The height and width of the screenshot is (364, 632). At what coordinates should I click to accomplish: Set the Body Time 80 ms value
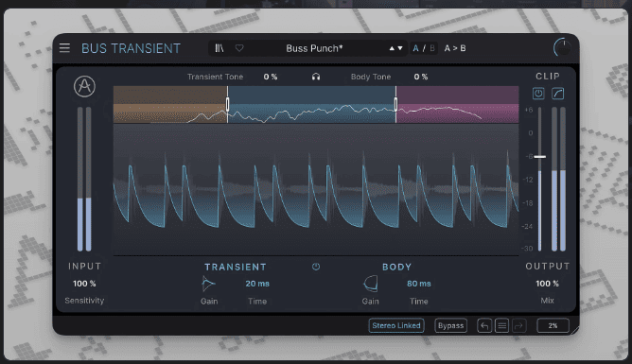click(419, 284)
